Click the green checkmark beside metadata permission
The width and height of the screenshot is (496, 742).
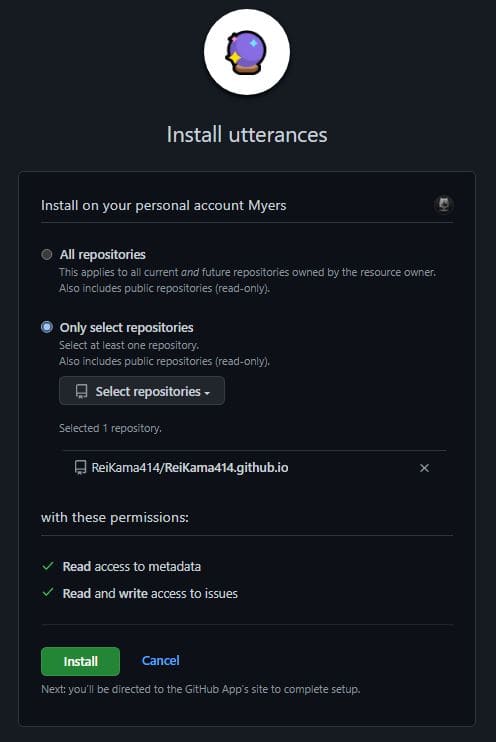[x=48, y=566]
